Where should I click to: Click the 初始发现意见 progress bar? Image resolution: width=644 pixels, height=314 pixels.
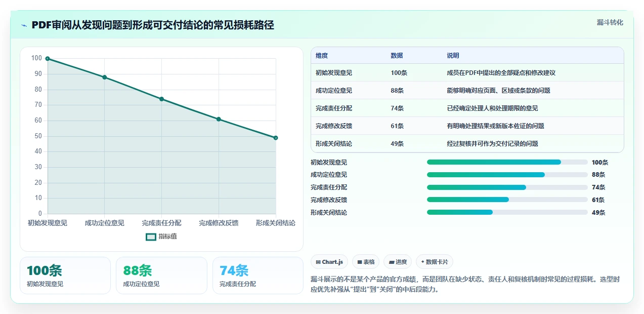coord(507,162)
